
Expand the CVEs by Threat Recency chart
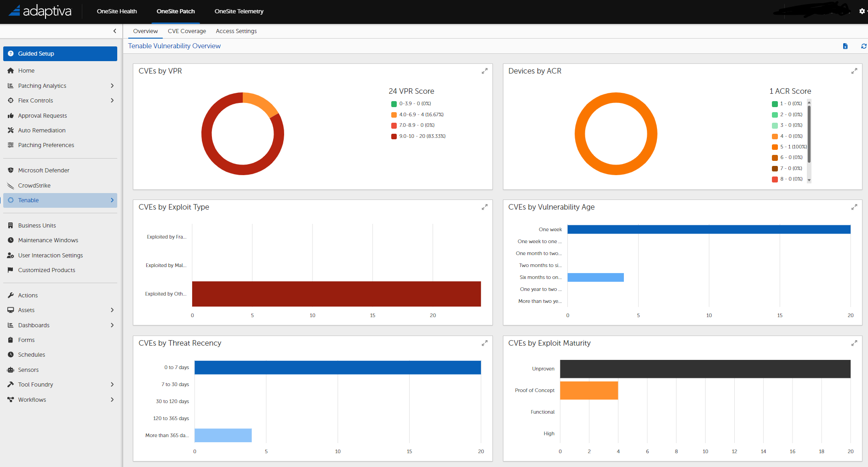coord(485,343)
